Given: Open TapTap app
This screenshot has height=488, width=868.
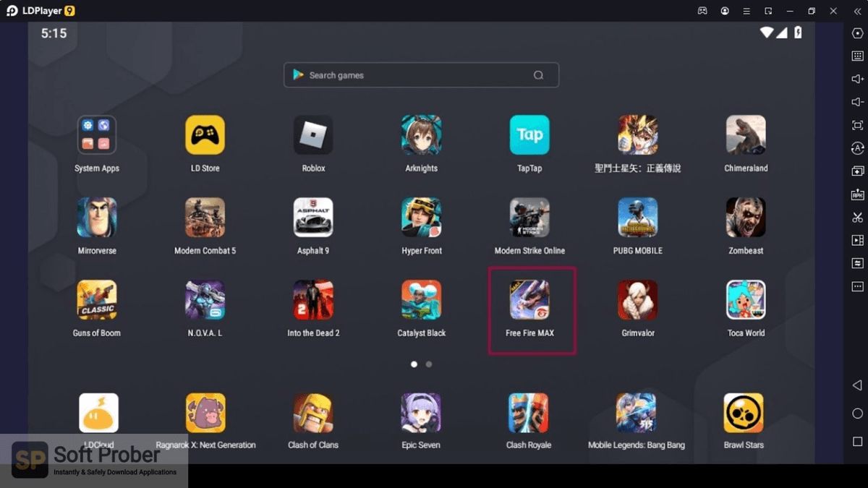Looking at the screenshot, I should click(529, 135).
